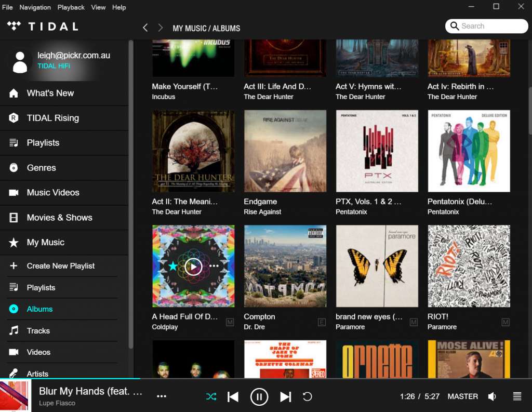Open the Navigation menu
This screenshot has height=412, width=532.
pyautogui.click(x=35, y=7)
